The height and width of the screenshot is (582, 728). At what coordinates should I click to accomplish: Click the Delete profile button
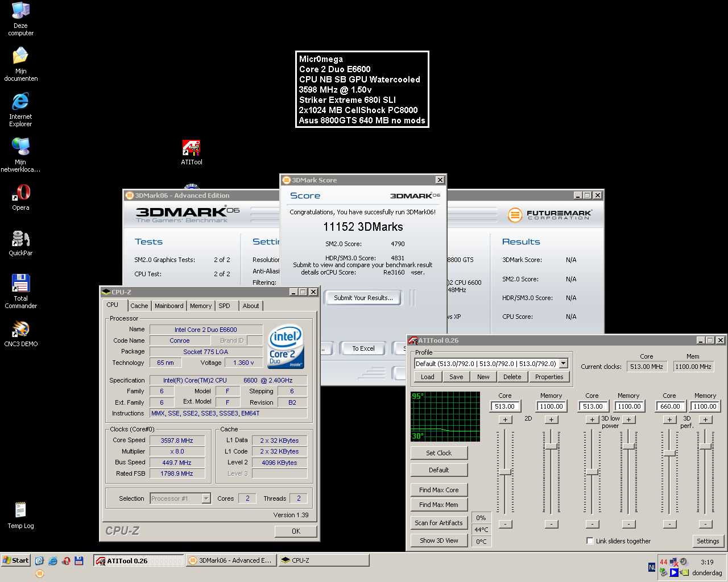(x=512, y=377)
